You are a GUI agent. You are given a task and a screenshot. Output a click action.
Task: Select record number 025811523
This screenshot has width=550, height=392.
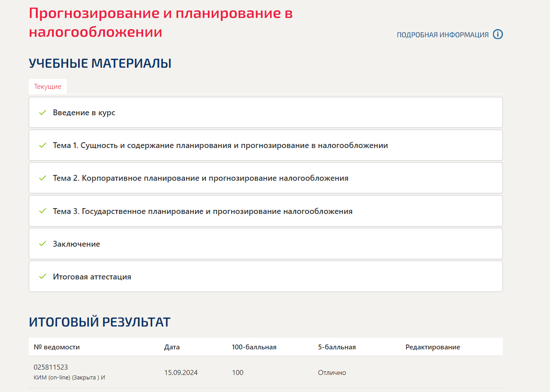tap(51, 367)
